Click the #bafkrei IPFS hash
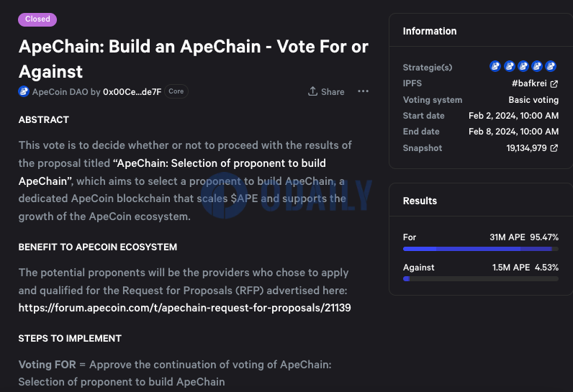Image resolution: width=573 pixels, height=392 pixels. click(529, 83)
